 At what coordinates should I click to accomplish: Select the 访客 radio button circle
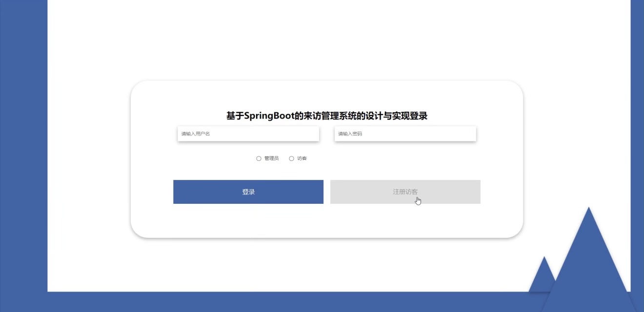(292, 158)
